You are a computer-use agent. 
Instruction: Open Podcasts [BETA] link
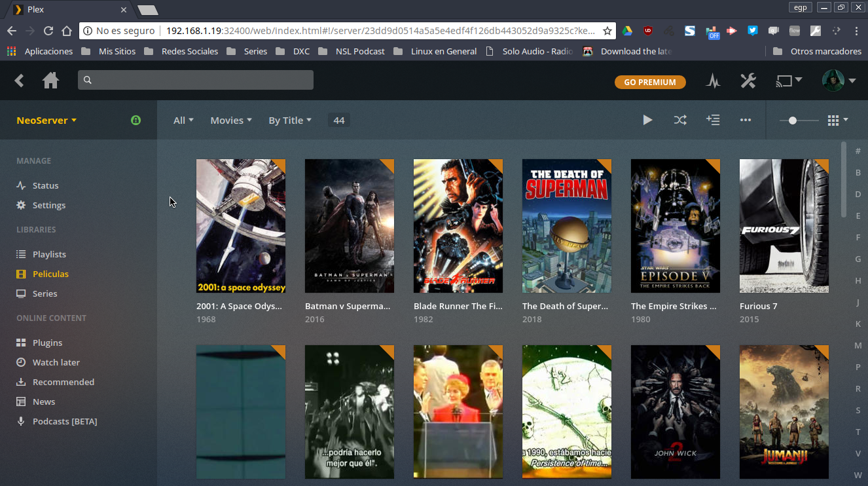[64, 421]
